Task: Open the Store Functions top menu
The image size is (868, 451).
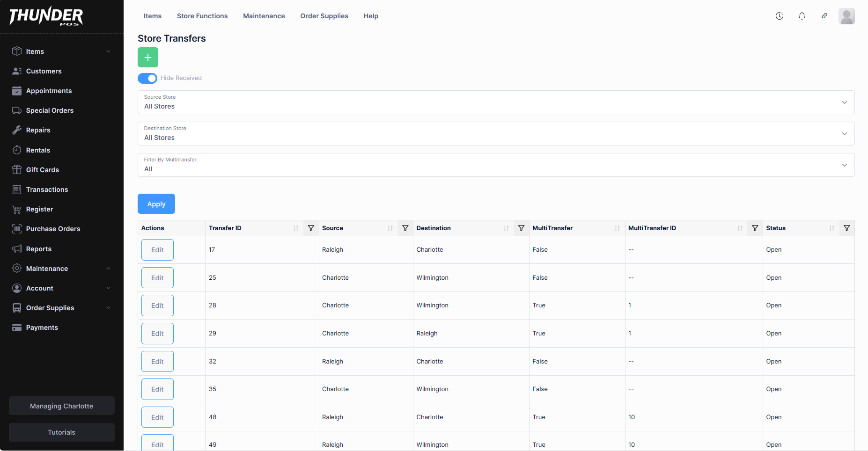Action: [x=202, y=16]
